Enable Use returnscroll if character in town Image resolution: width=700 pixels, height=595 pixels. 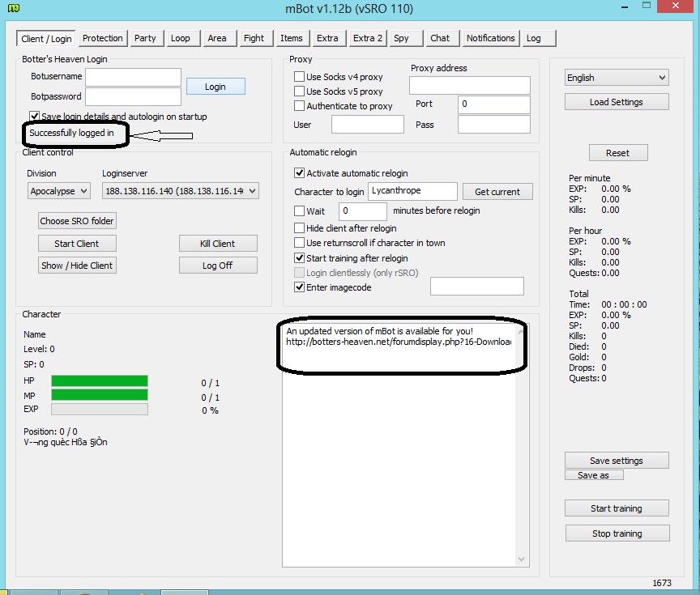(299, 243)
